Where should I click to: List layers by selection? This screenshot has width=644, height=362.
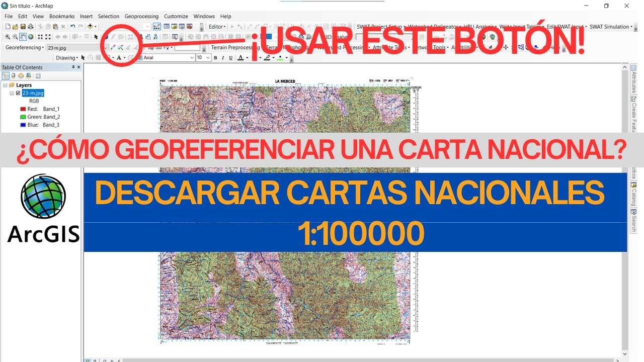pyautogui.click(x=29, y=76)
